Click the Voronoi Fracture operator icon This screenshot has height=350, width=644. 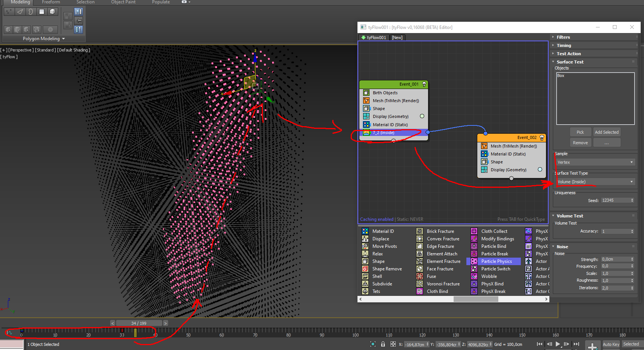coord(420,284)
